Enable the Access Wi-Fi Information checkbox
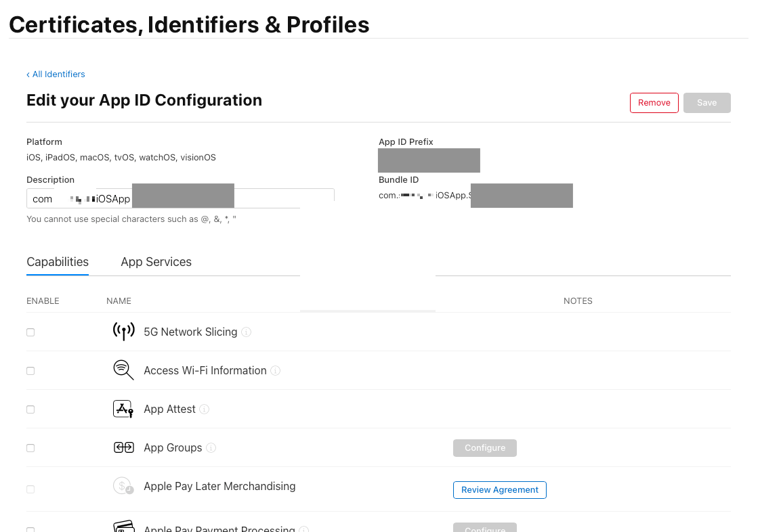This screenshot has width=760, height=532. (30, 371)
